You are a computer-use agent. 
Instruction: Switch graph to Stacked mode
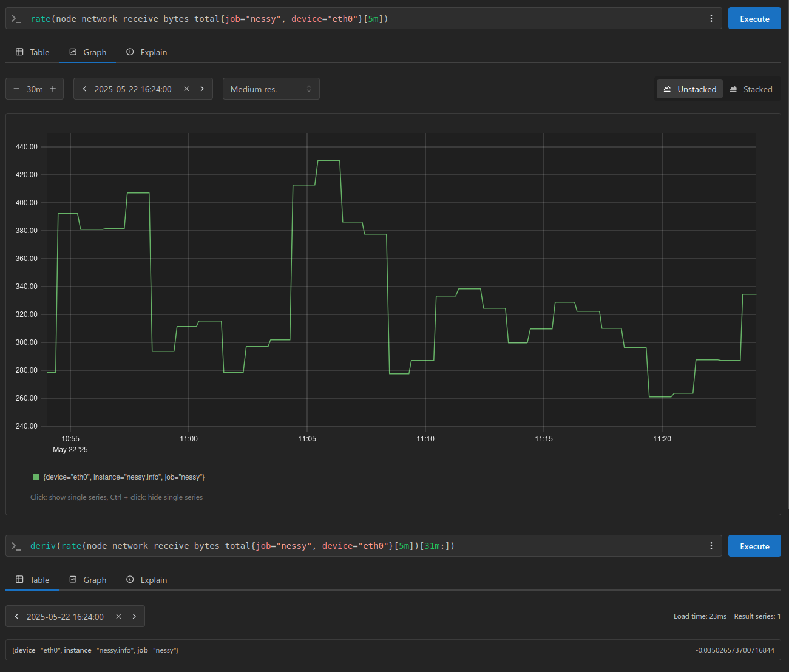point(751,89)
